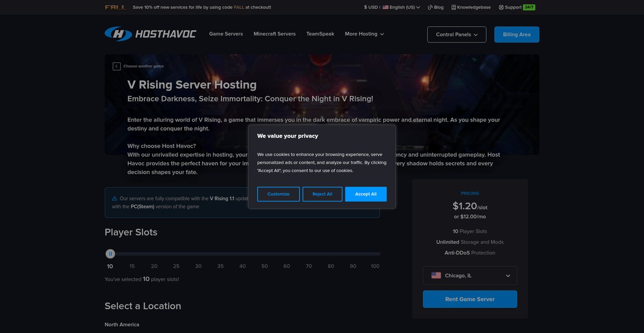Open the TeamSpeak menu item
This screenshot has width=644, height=333.
coord(320,34)
